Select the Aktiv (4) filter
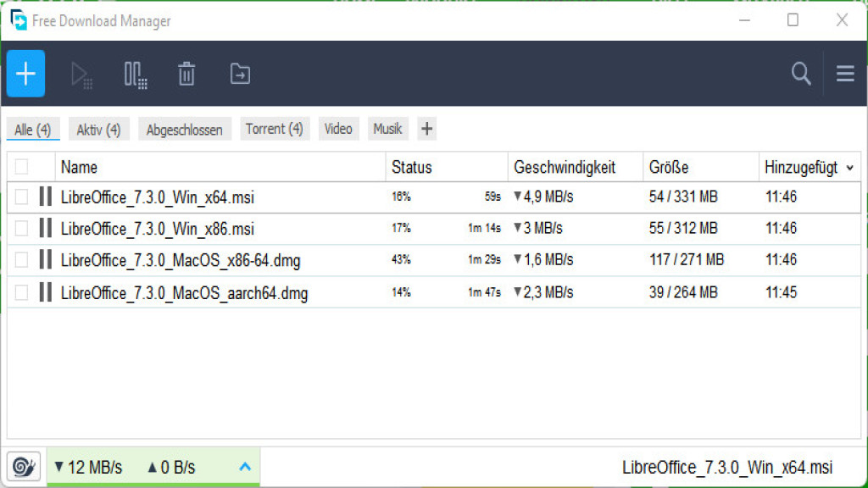 (98, 128)
